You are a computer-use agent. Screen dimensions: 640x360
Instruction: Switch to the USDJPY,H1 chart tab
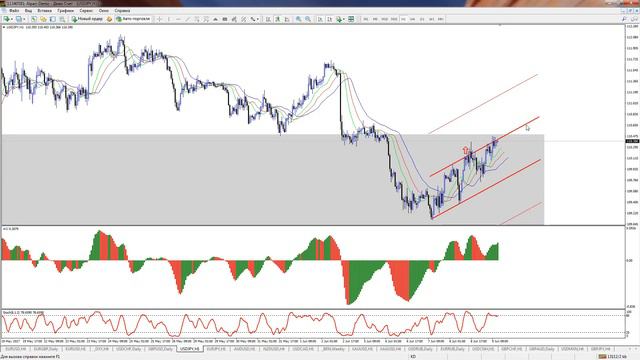tap(190, 349)
